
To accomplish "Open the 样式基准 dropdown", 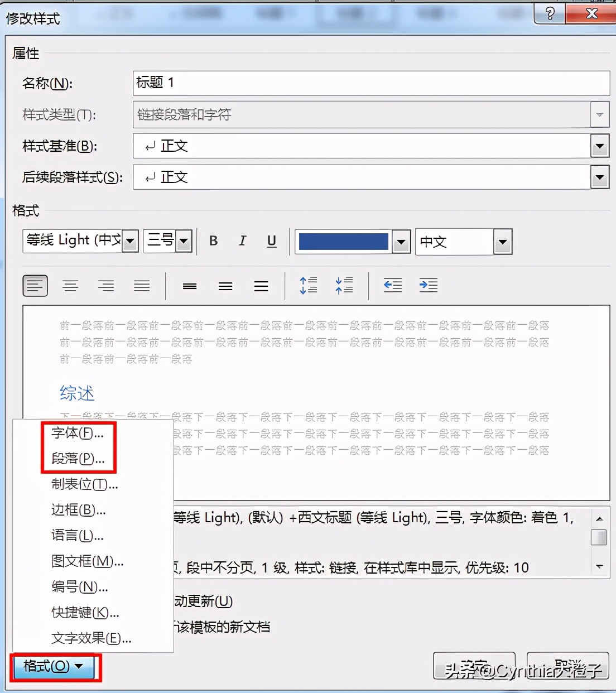I will (x=599, y=146).
